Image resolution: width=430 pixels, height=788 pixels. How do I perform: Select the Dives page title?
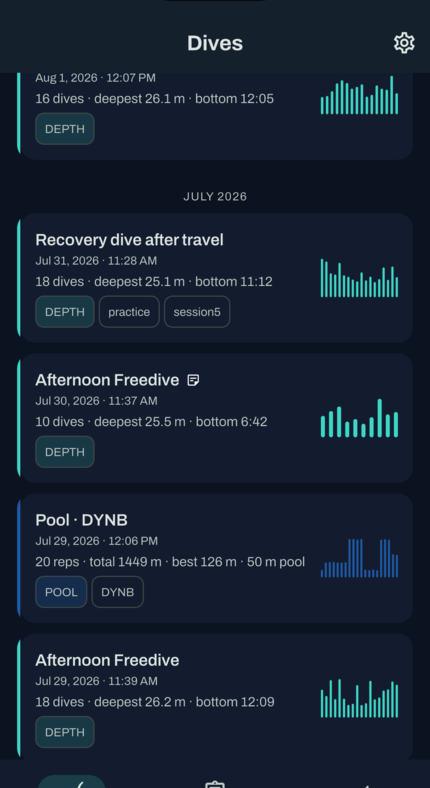point(215,43)
